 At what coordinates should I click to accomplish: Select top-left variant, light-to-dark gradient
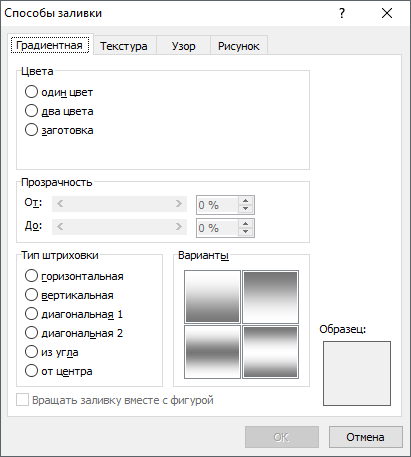pos(212,297)
